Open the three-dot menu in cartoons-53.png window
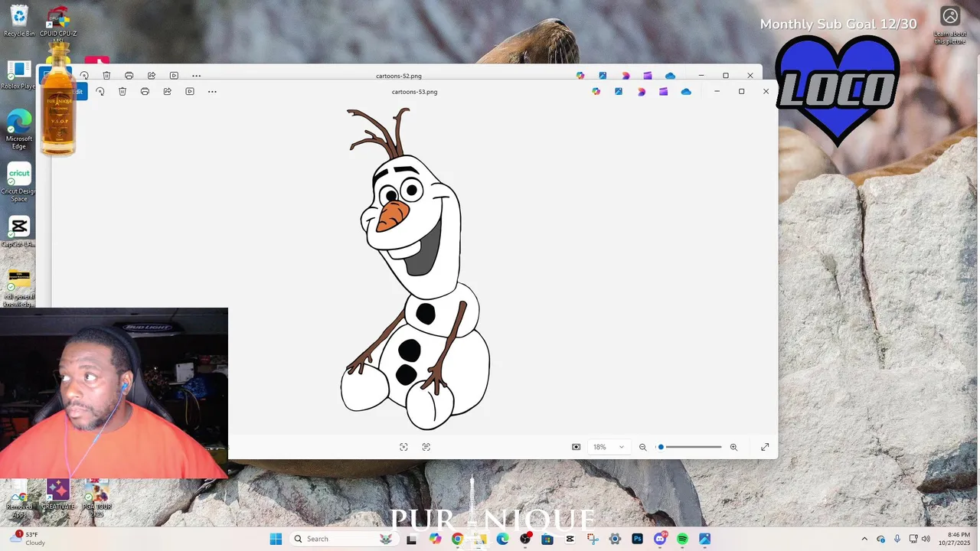The image size is (980, 551). tap(212, 92)
